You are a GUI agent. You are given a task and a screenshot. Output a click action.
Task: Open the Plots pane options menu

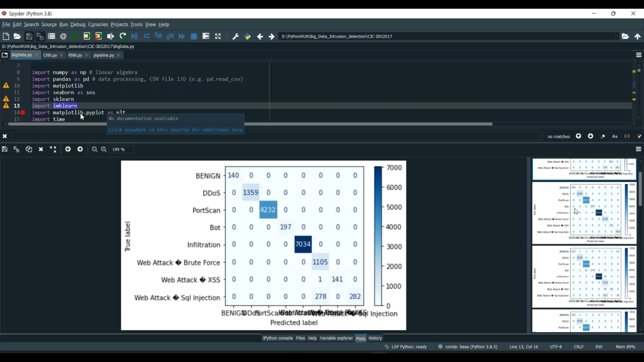pos(638,149)
